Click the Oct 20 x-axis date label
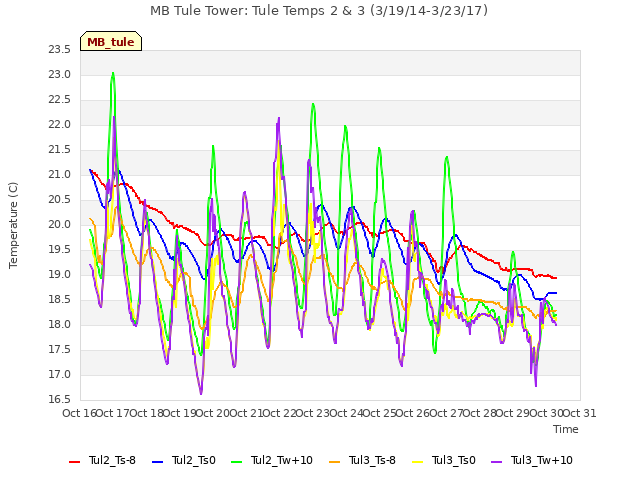 tap(213, 413)
